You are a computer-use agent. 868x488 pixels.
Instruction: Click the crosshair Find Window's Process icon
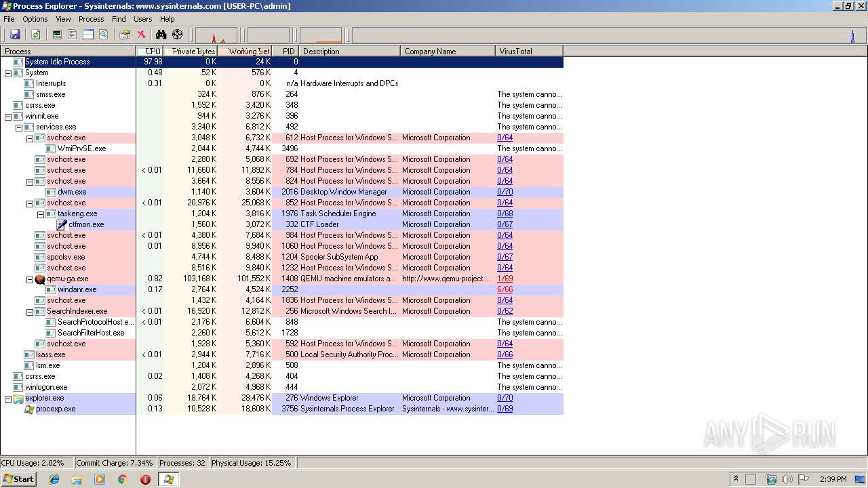point(178,35)
